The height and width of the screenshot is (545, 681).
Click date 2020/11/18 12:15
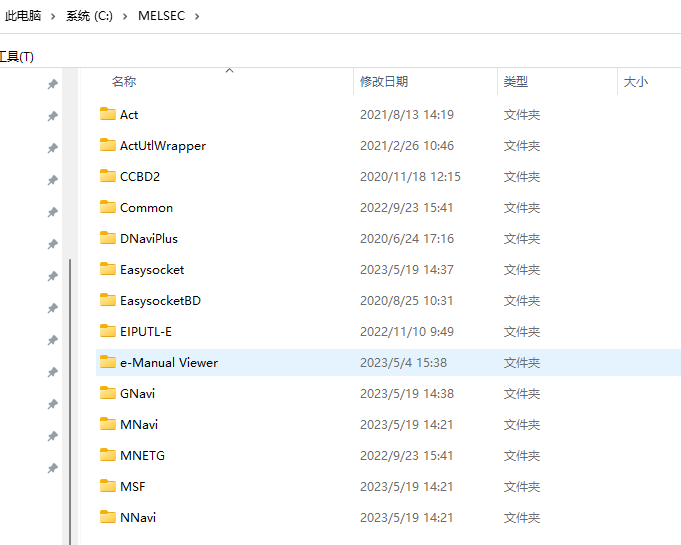pos(410,176)
